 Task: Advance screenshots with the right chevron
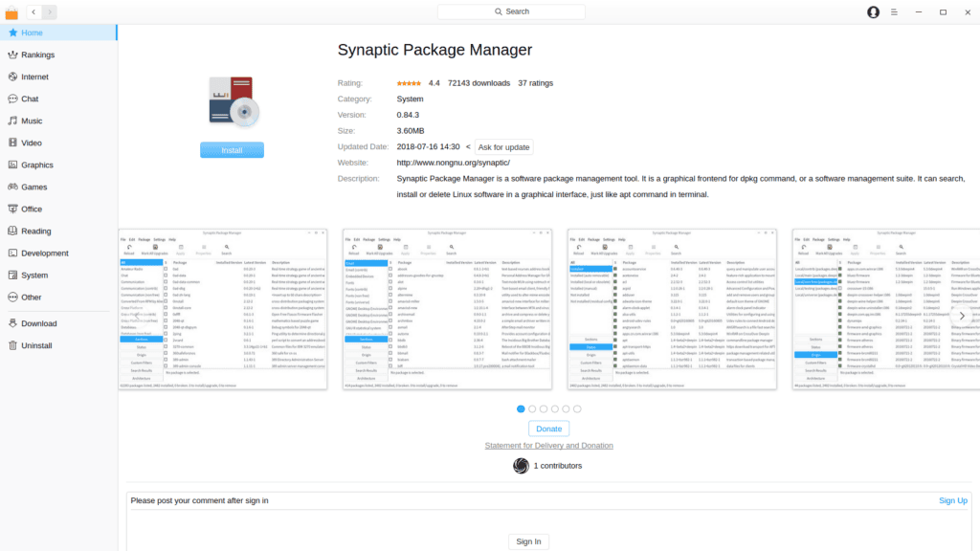[962, 316]
